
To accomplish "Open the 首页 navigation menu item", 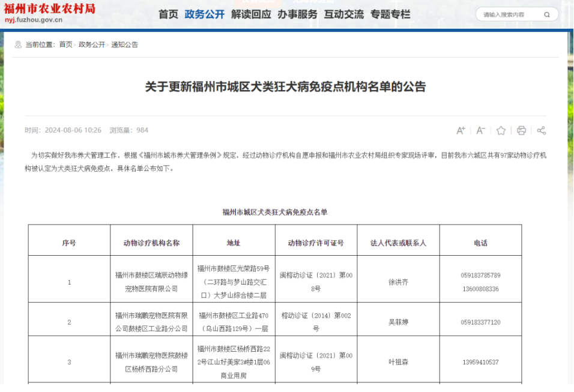I will [x=168, y=14].
